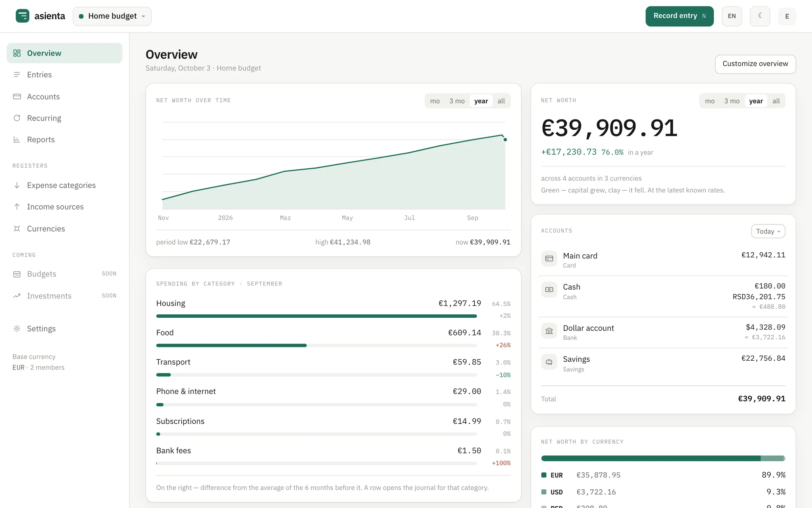Select 'all' range in the Net Worth card
Viewport: 812px width, 508px height.
tap(776, 101)
